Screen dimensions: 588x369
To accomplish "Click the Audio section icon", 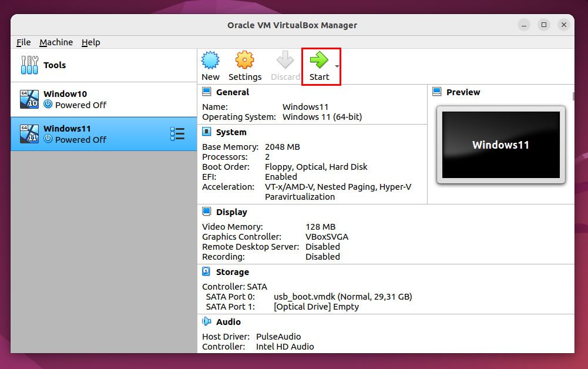I will pos(206,321).
